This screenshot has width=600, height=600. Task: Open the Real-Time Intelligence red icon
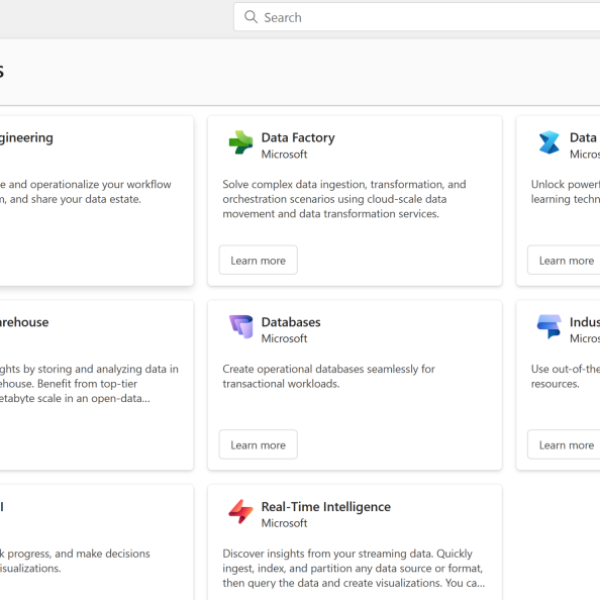click(241, 511)
